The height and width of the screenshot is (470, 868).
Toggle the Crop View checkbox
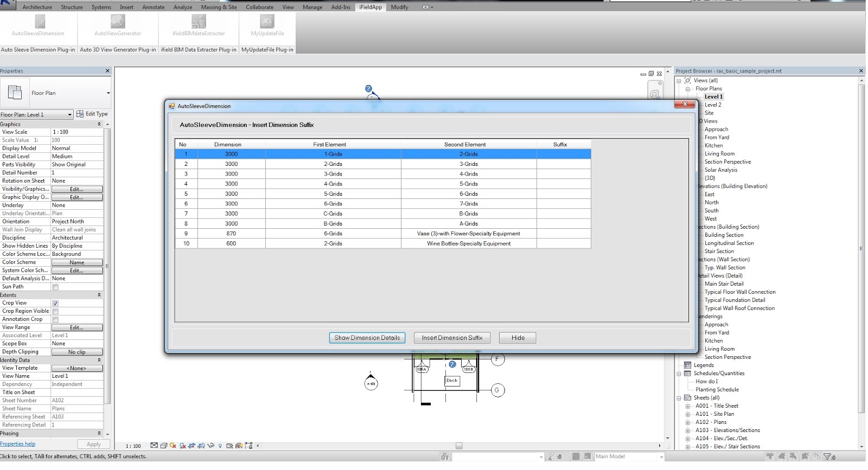[55, 303]
